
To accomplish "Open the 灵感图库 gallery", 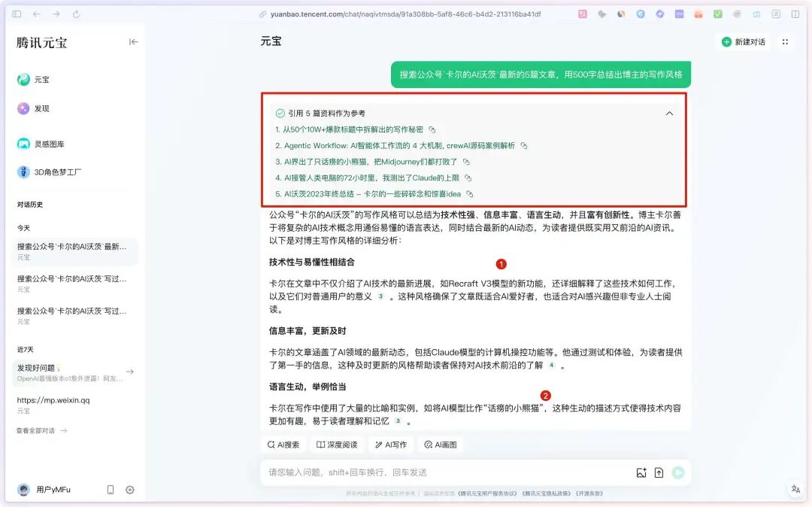I will click(x=41, y=144).
